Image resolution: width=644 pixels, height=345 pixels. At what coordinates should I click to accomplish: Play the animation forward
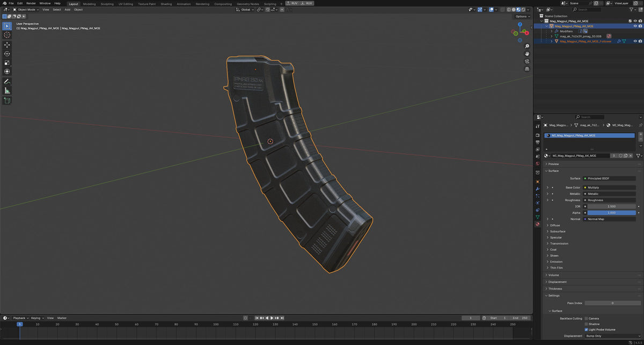pyautogui.click(x=272, y=318)
